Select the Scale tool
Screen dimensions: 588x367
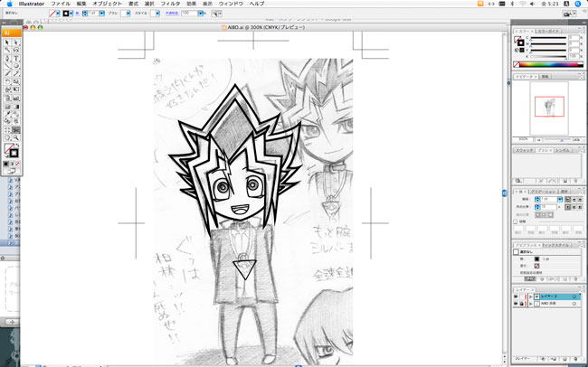click(x=16, y=81)
